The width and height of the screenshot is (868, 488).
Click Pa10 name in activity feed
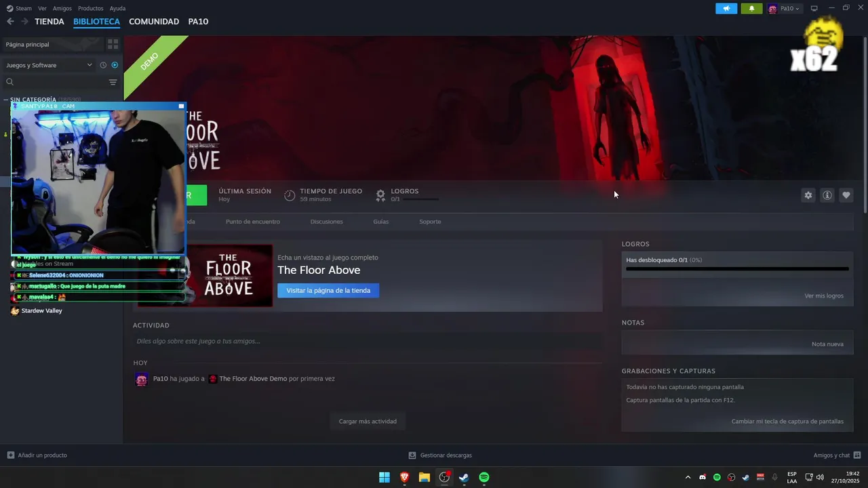pos(160,379)
